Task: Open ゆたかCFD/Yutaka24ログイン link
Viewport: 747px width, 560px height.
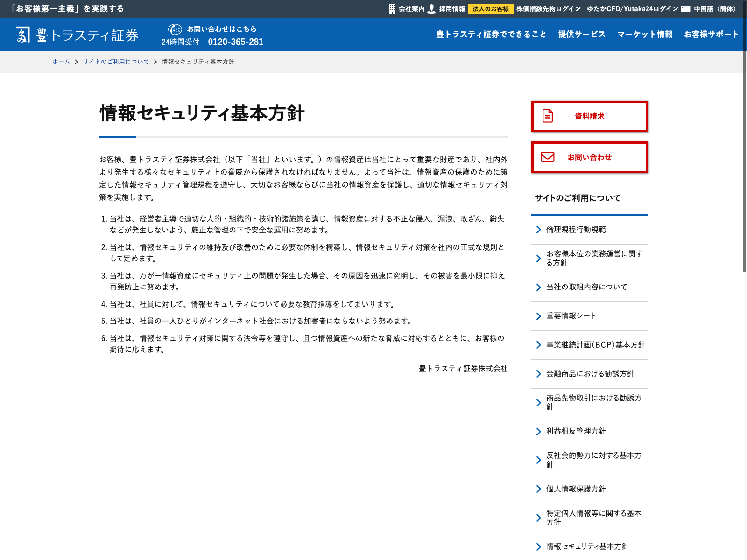Action: click(x=632, y=9)
